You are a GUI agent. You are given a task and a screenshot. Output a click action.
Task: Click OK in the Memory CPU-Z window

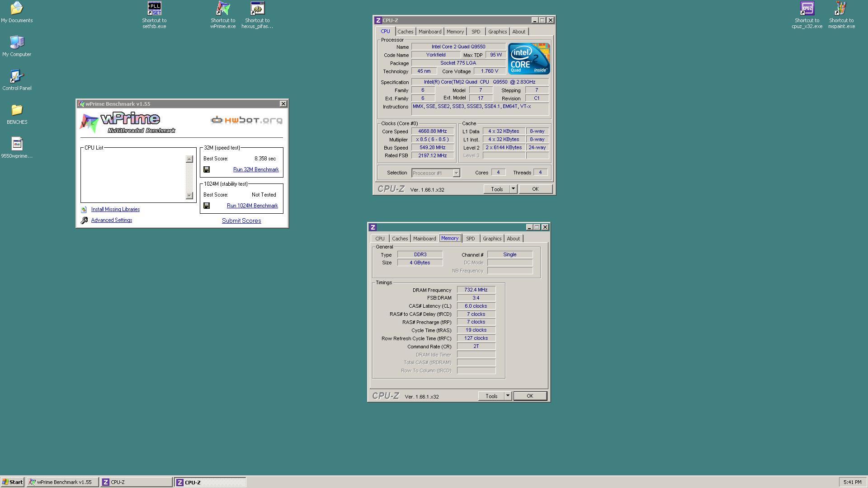click(x=530, y=396)
